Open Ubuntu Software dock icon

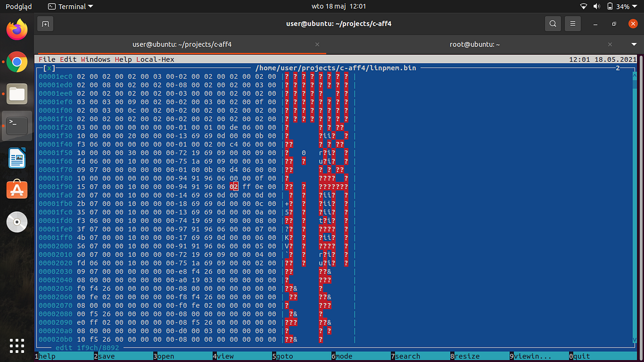17,190
